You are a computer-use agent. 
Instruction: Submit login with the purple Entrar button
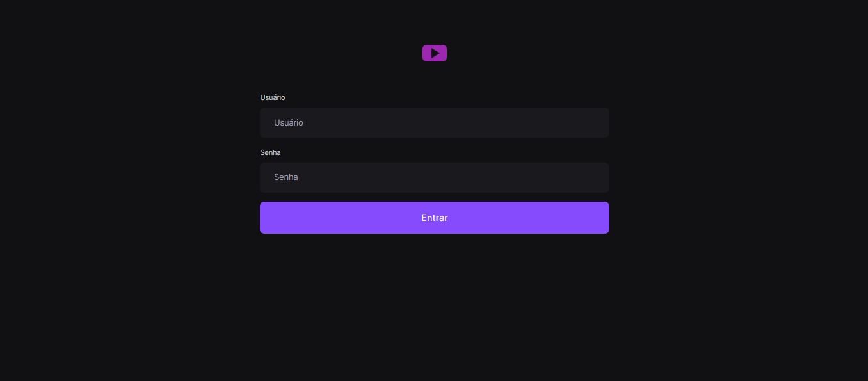point(434,218)
